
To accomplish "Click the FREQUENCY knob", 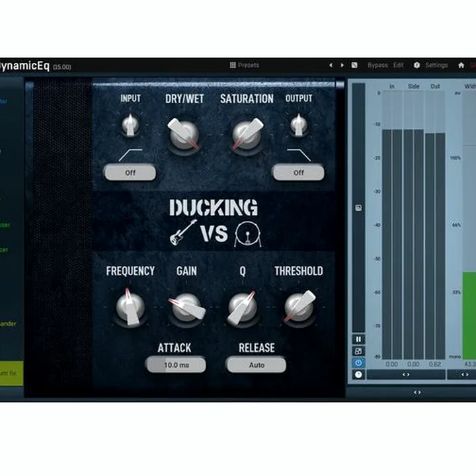I will click(130, 307).
